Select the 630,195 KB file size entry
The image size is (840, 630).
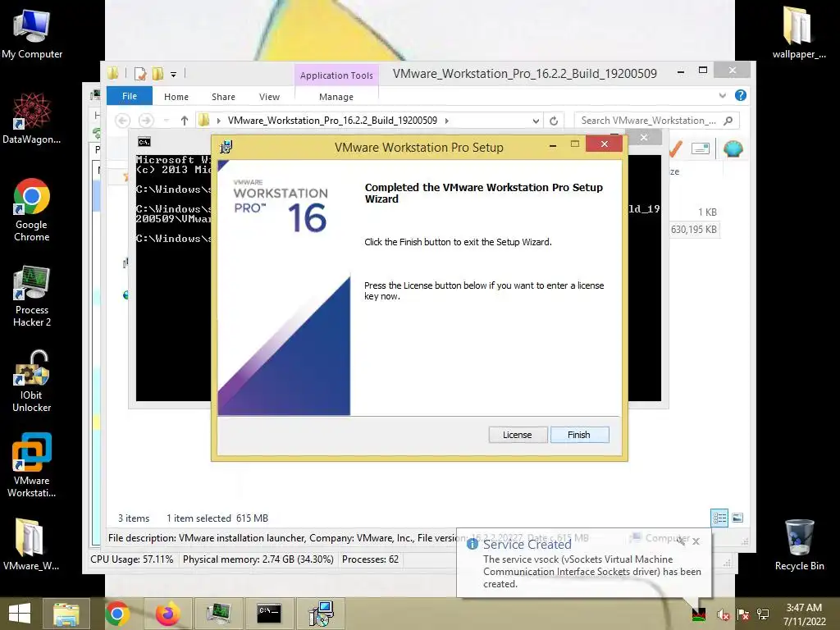694,230
